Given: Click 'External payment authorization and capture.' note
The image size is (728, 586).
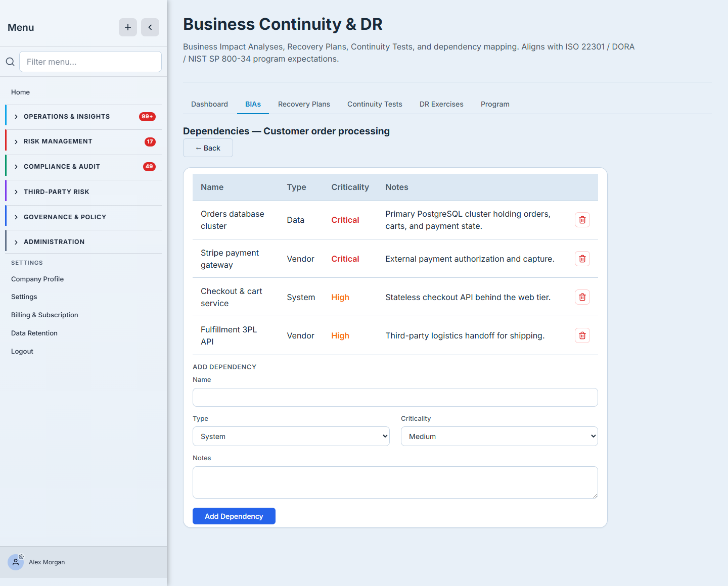Looking at the screenshot, I should coord(470,259).
